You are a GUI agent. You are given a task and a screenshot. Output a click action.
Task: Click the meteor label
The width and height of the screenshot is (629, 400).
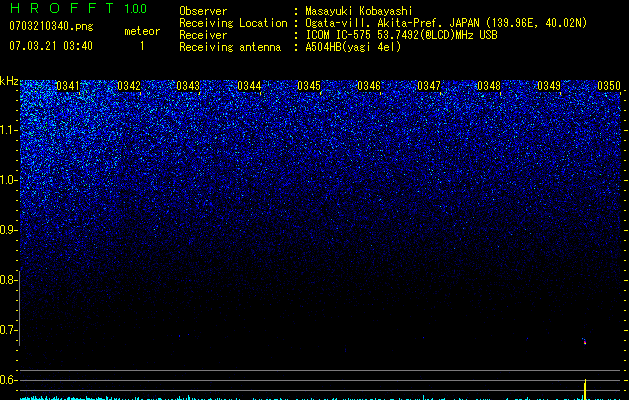(142, 31)
